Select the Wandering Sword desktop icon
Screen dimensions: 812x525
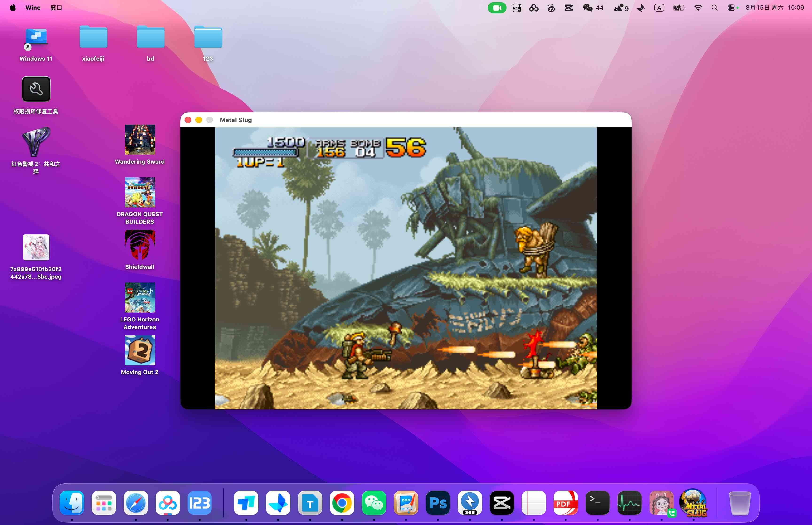[x=140, y=140]
